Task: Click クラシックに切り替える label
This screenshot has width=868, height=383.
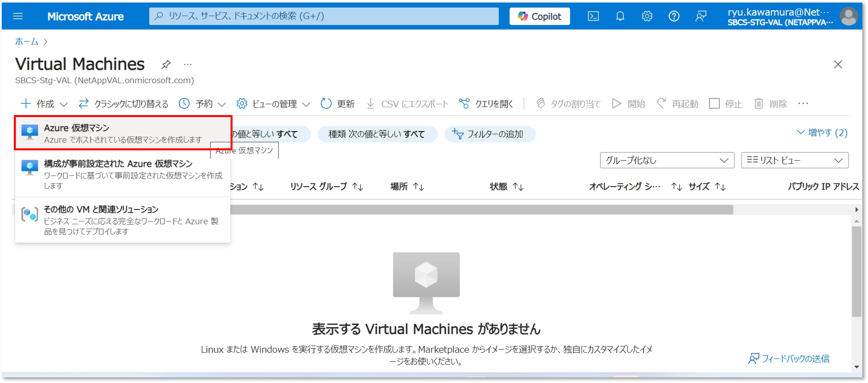Action: 131,104
